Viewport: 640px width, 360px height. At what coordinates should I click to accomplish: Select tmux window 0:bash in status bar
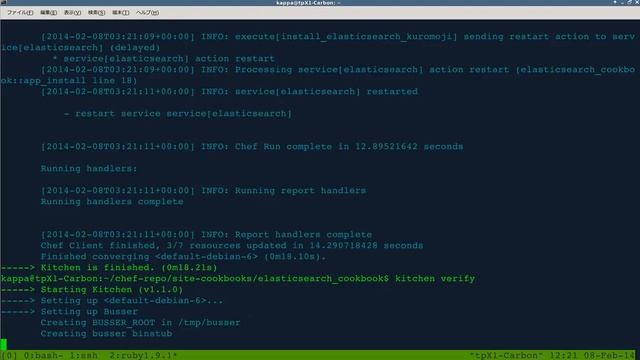[43, 355]
